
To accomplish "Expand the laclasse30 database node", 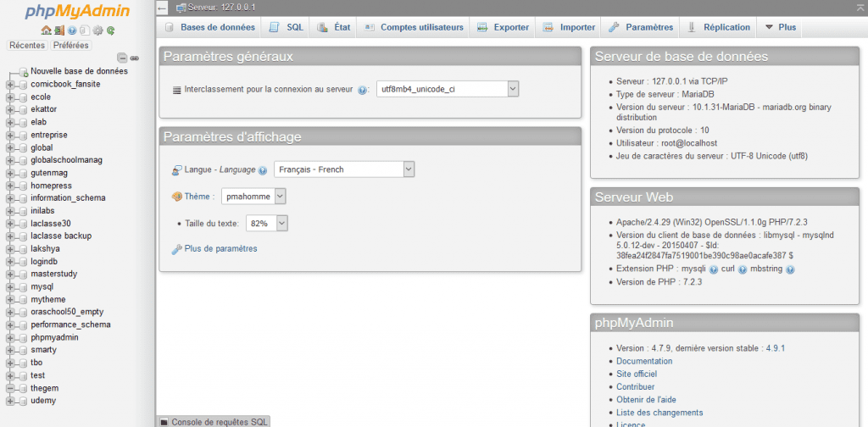I will pyautogui.click(x=10, y=224).
